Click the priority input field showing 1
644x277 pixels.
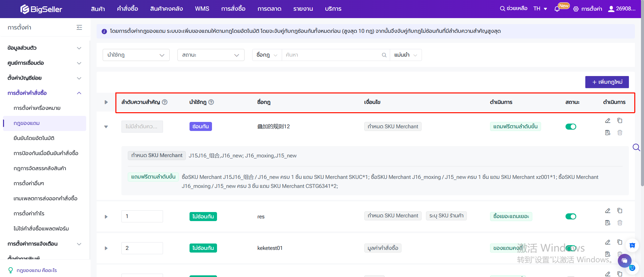click(142, 216)
